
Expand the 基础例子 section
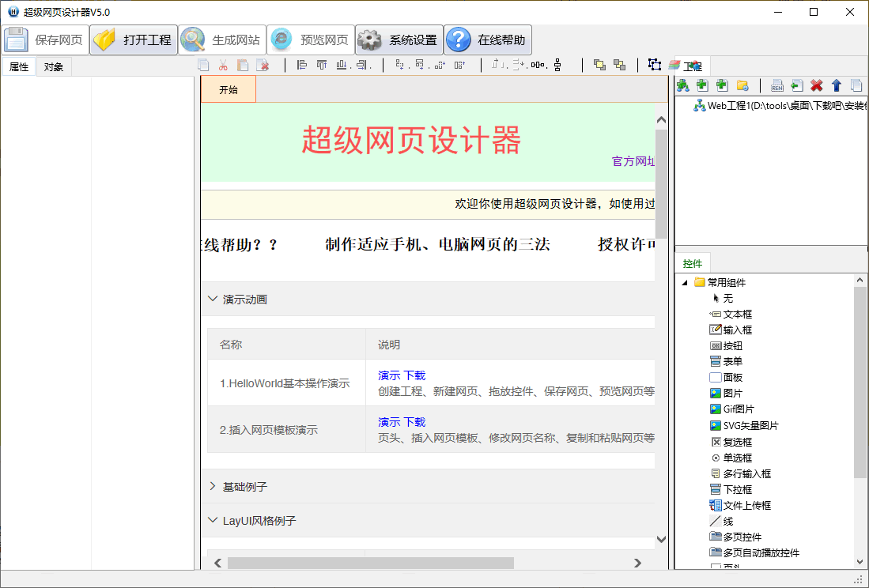point(427,487)
